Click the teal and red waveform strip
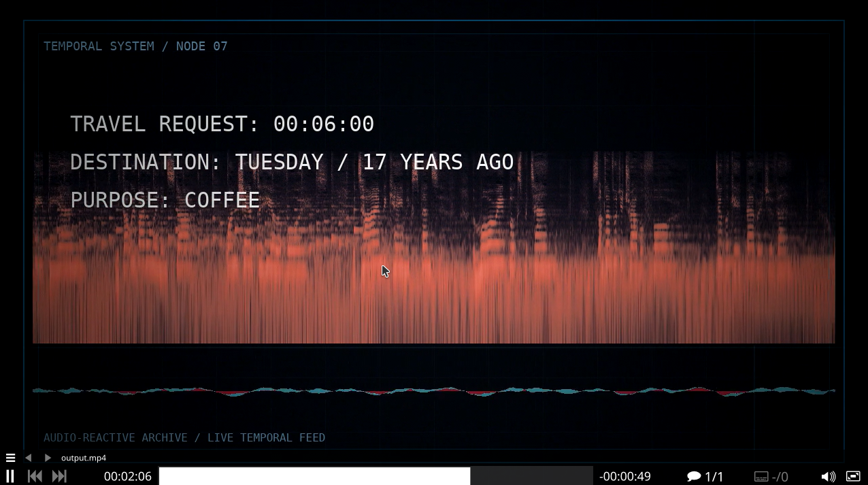The image size is (868, 485). [434, 391]
